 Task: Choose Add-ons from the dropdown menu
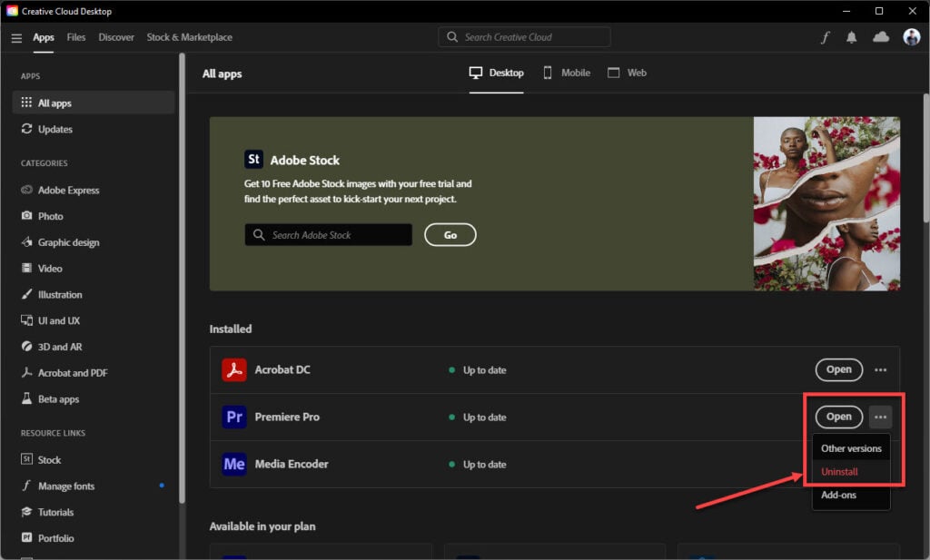coord(851,495)
